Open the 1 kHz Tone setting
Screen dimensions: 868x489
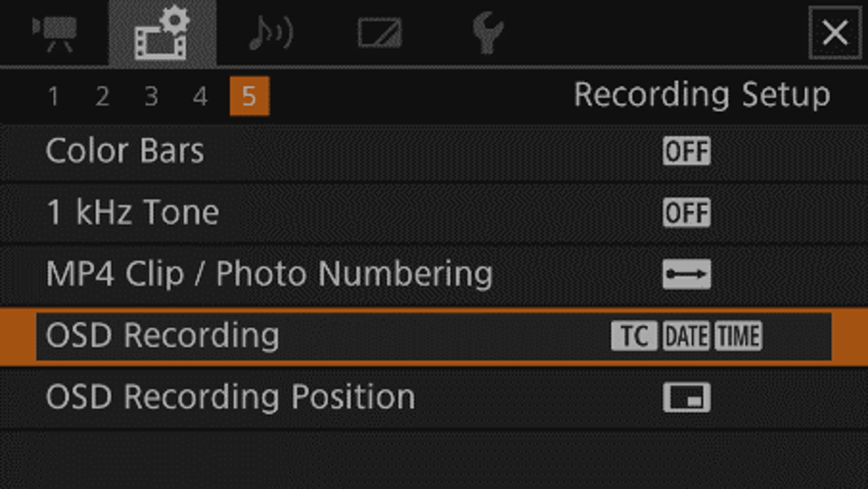132,213
